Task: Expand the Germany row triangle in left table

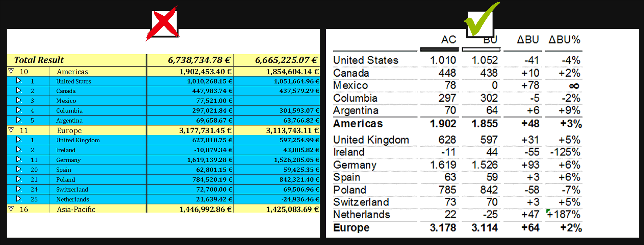Action: click(19, 159)
